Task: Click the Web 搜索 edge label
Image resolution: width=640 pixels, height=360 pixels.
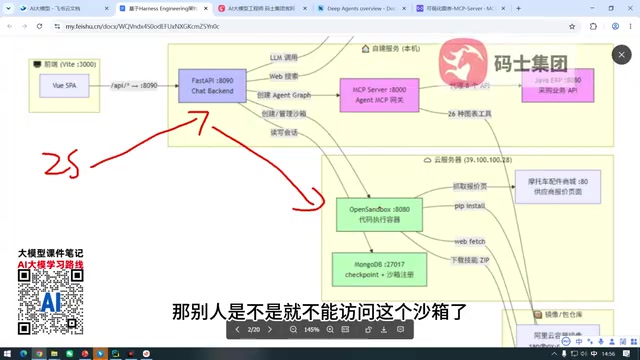Action: point(283,76)
